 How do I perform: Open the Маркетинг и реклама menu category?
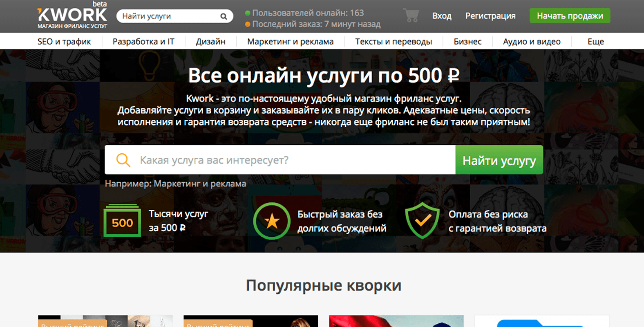tap(290, 41)
